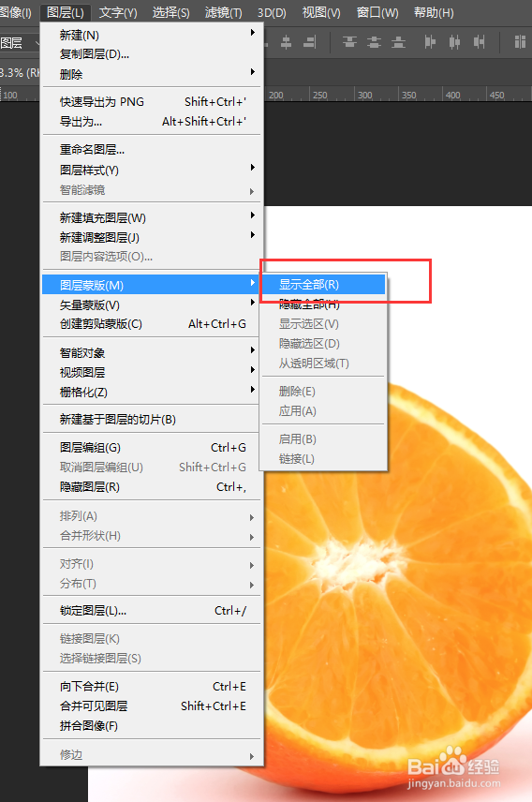Click distribute top edges icon
Viewport: 532px width, 802px height.
[349, 42]
